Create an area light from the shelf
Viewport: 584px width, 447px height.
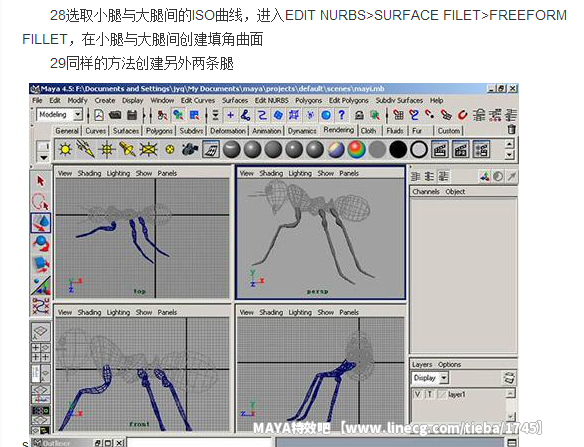coord(148,149)
